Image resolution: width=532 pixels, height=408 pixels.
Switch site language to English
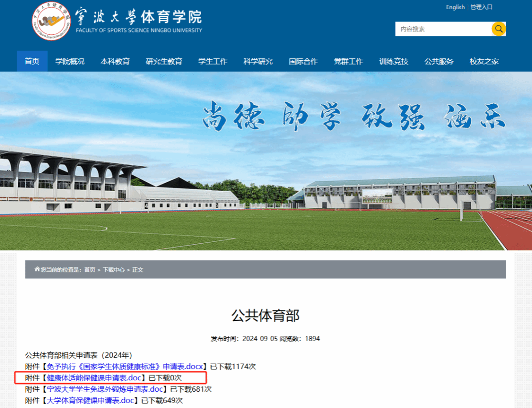tap(455, 7)
